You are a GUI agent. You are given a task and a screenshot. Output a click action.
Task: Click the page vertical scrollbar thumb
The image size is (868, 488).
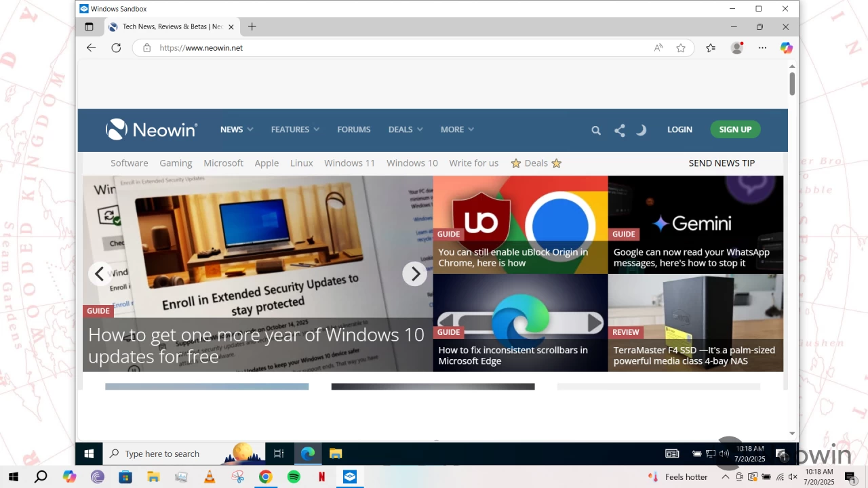[792, 83]
